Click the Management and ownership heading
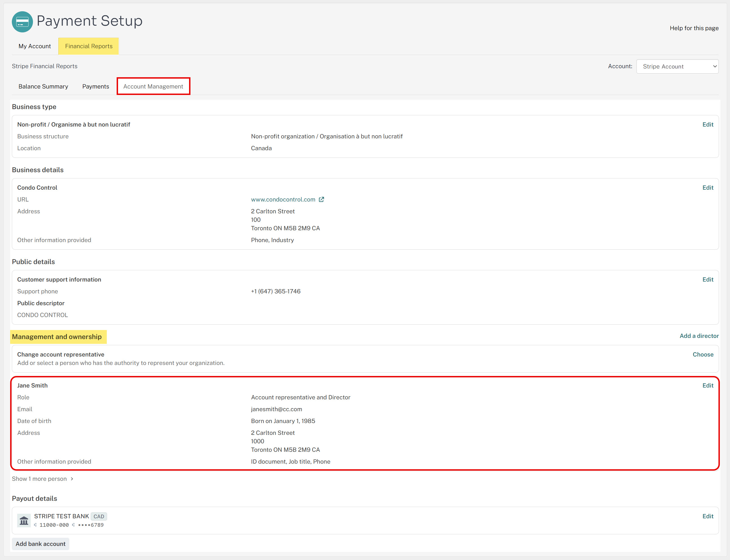 coord(57,337)
